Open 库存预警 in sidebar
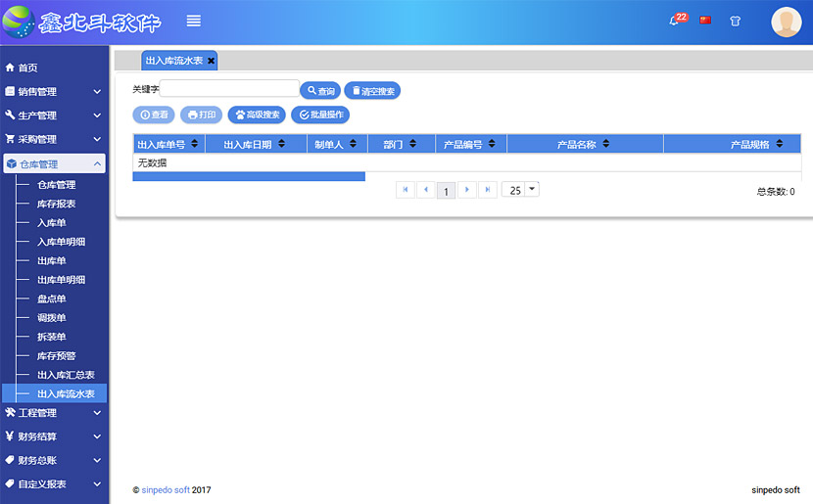Screen dimensions: 813x504 (x=56, y=356)
